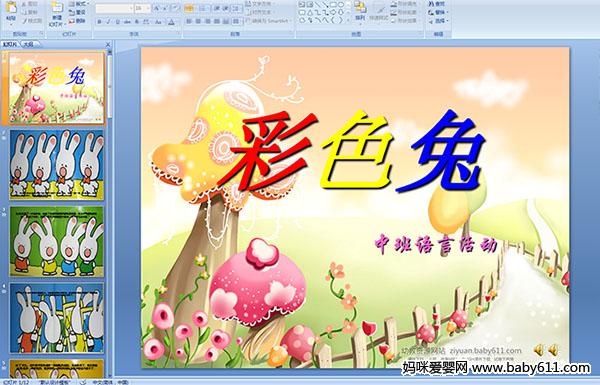Click the Paste clipboard icon

[x=11, y=11]
